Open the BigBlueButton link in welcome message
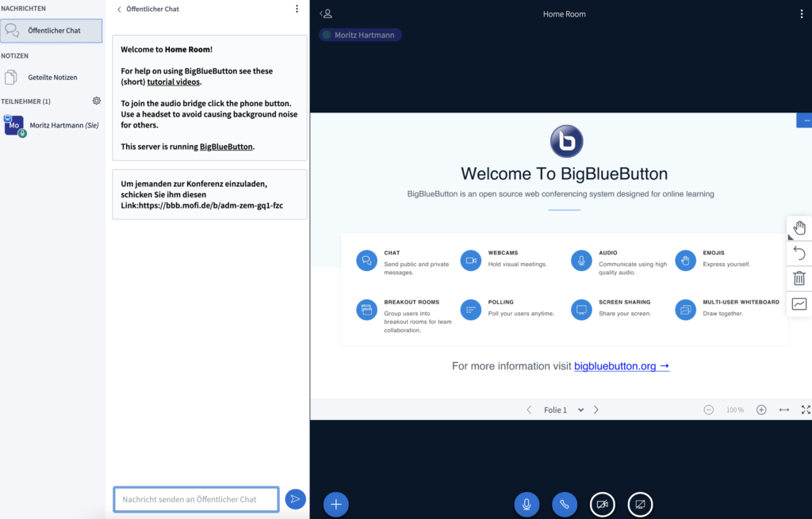 tap(226, 147)
